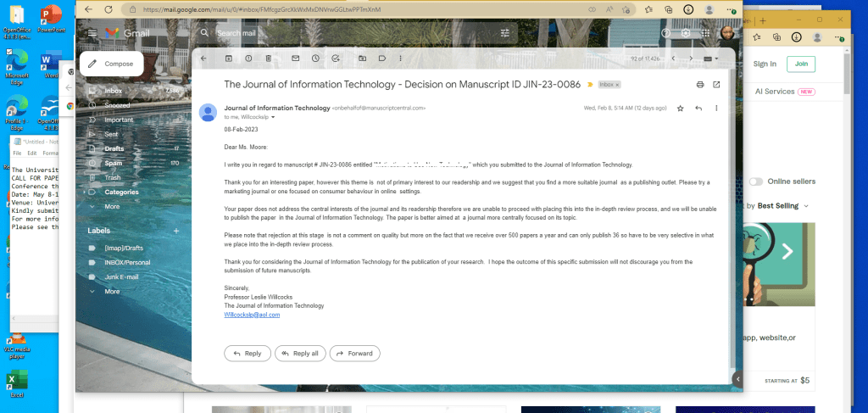Click the Reply all button
This screenshot has width=868, height=413.
[x=300, y=353]
